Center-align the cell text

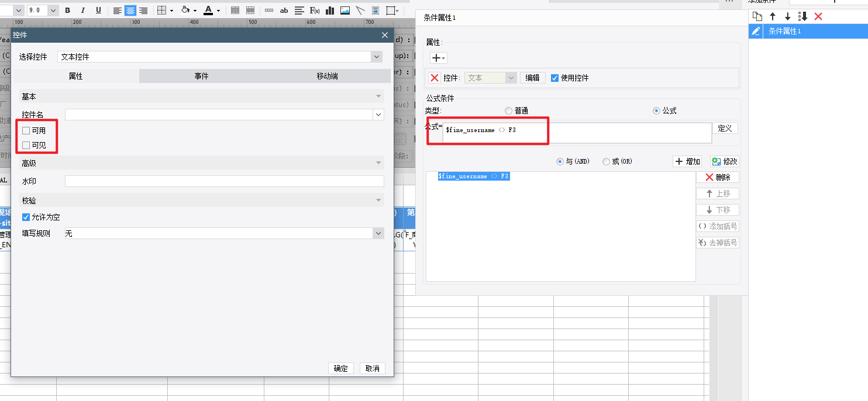[130, 11]
